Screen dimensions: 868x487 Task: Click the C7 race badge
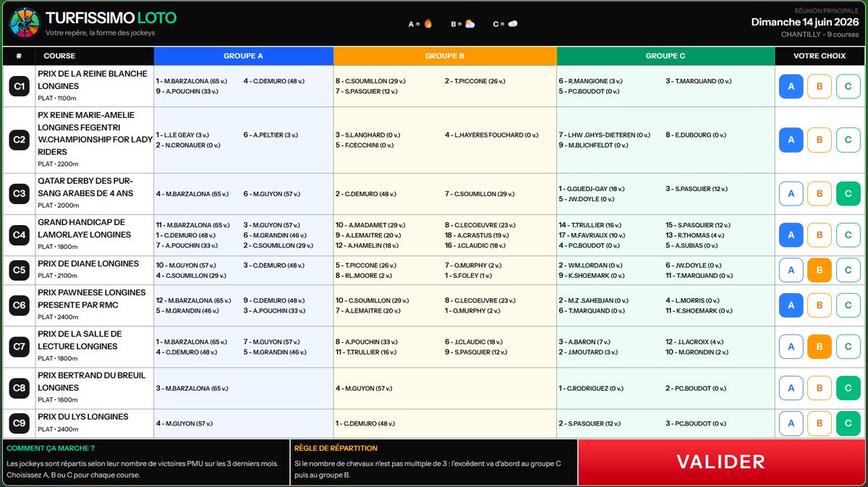tap(20, 347)
